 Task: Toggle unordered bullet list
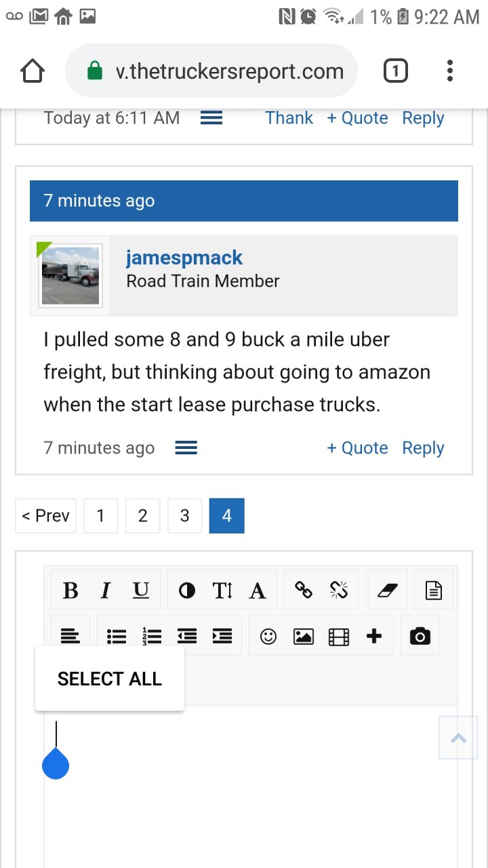coord(117,636)
